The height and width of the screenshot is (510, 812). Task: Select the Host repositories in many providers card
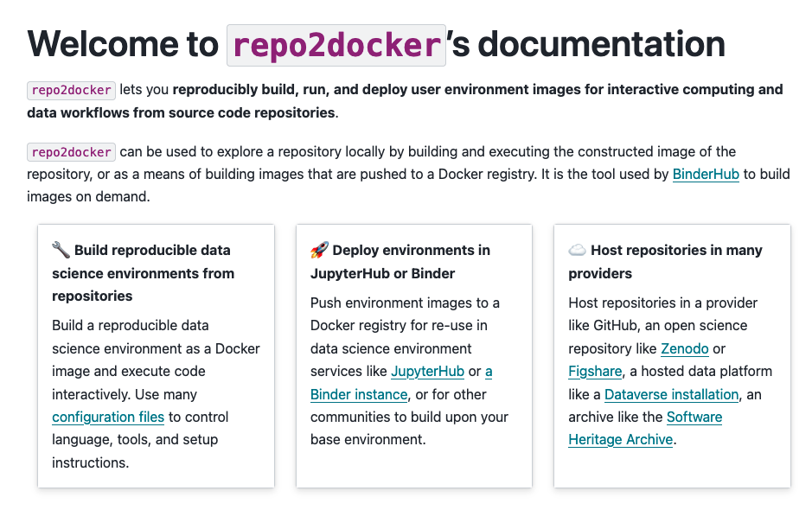pos(671,356)
